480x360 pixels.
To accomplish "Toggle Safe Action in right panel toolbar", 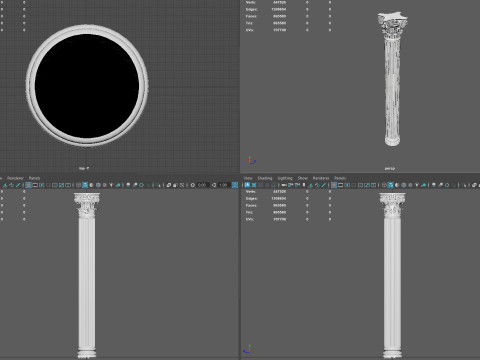I will 367,185.
